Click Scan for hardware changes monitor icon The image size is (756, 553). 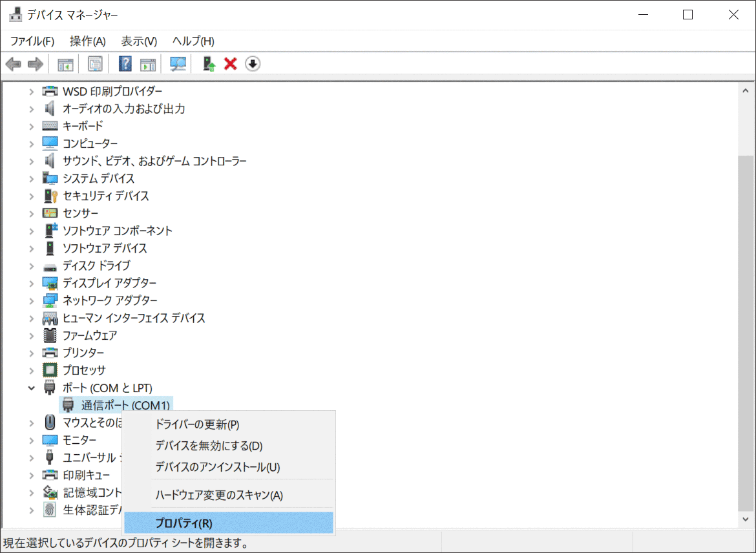pyautogui.click(x=178, y=64)
